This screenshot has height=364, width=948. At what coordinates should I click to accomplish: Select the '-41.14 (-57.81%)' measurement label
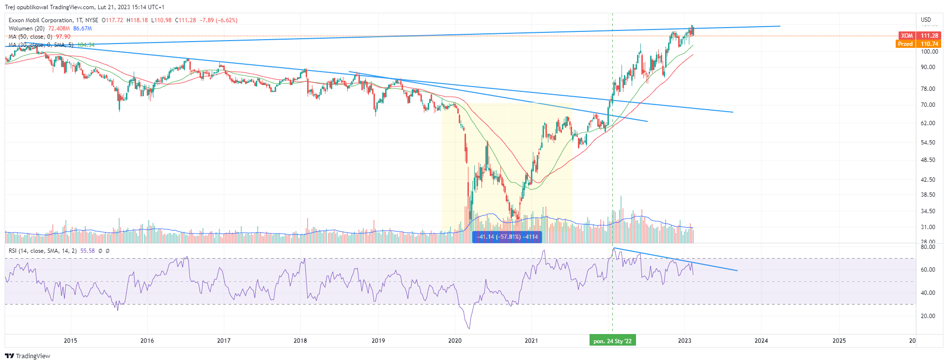point(507,238)
